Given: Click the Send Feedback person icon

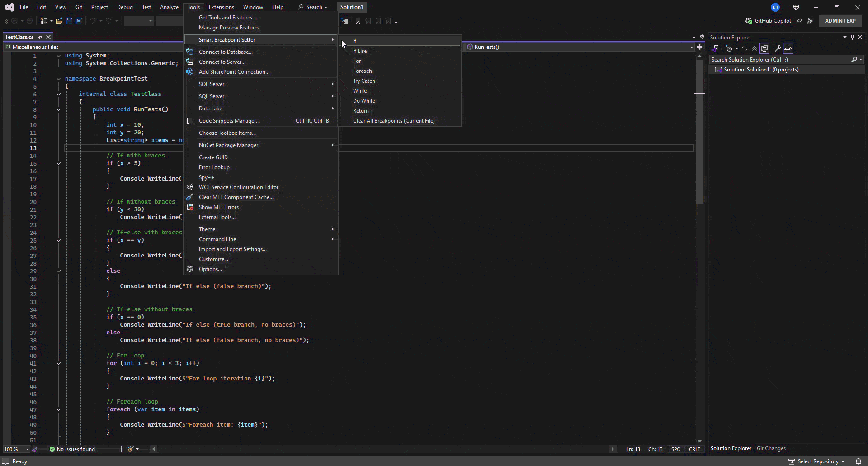Looking at the screenshot, I should pos(811,21).
